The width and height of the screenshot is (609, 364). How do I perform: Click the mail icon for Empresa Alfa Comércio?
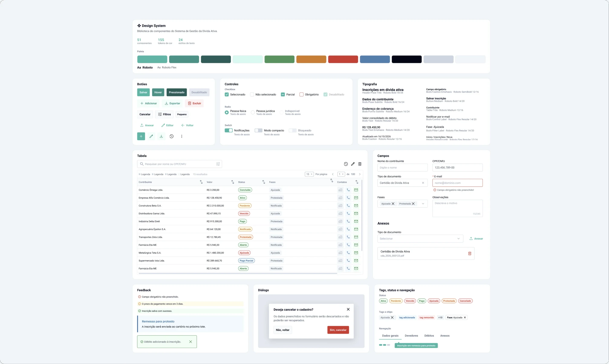click(x=356, y=198)
